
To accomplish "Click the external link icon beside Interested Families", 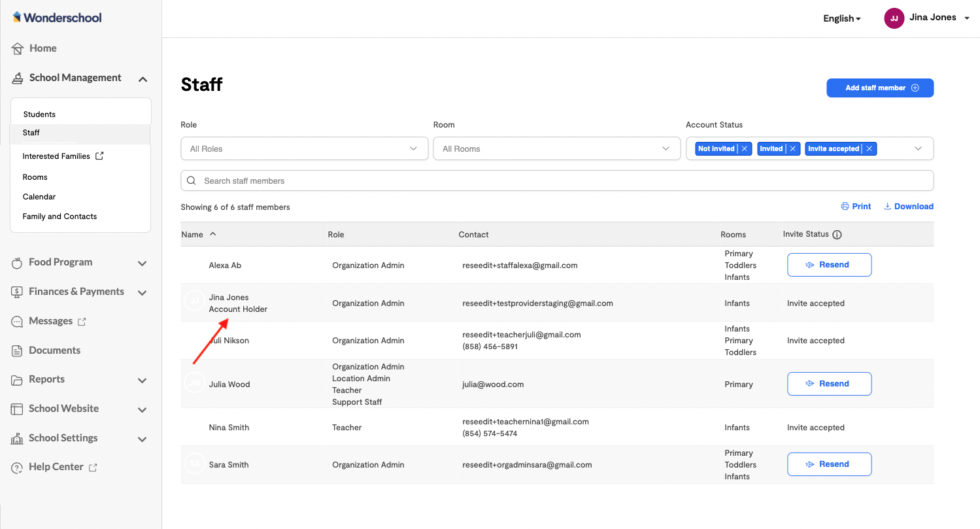I will pyautogui.click(x=99, y=156).
